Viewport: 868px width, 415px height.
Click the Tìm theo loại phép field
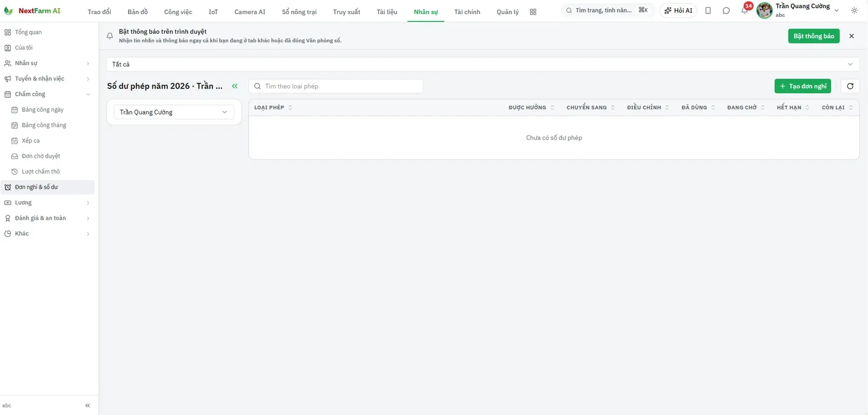click(336, 86)
